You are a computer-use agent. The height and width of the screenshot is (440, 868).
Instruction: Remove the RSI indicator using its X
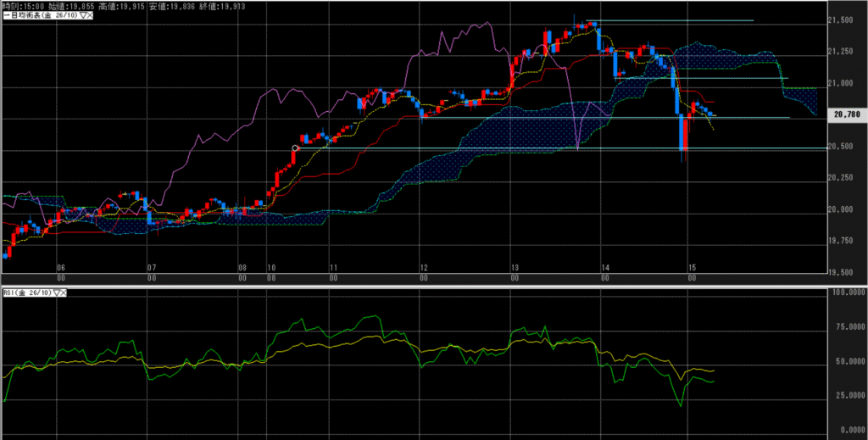64,293
